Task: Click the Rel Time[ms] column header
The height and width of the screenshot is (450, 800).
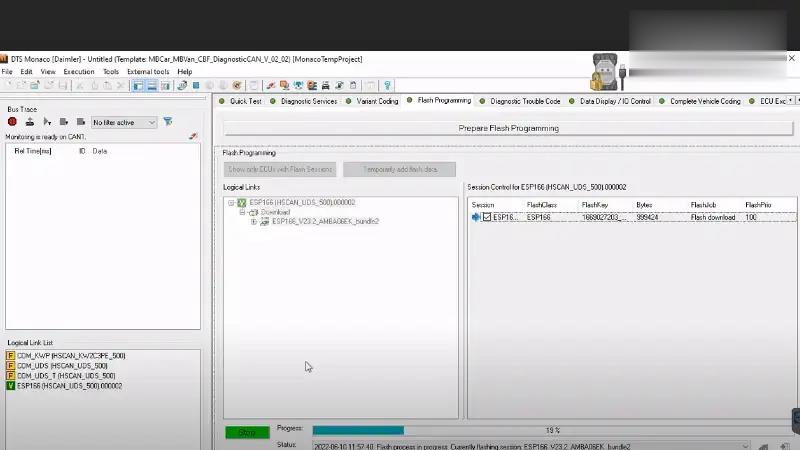Action: [33, 151]
